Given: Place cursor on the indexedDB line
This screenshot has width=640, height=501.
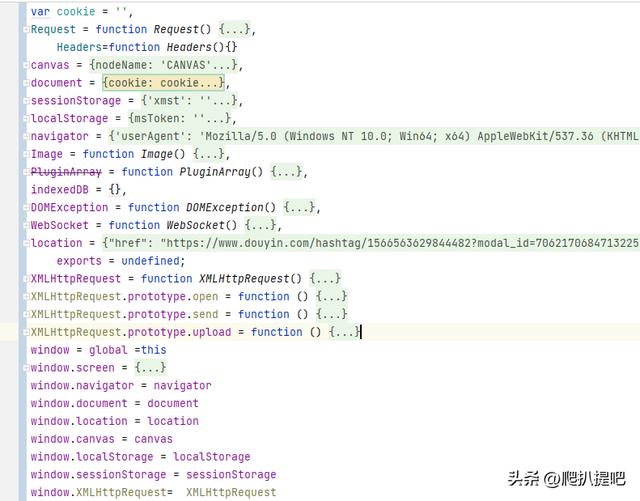Looking at the screenshot, I should click(62, 190).
